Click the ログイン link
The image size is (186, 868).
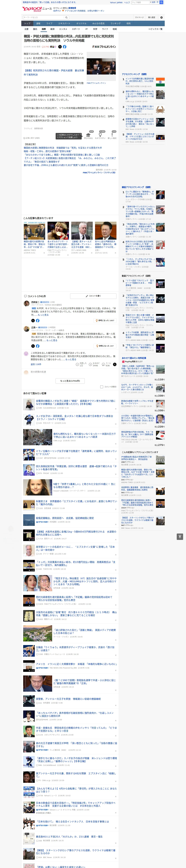click(57, 11)
